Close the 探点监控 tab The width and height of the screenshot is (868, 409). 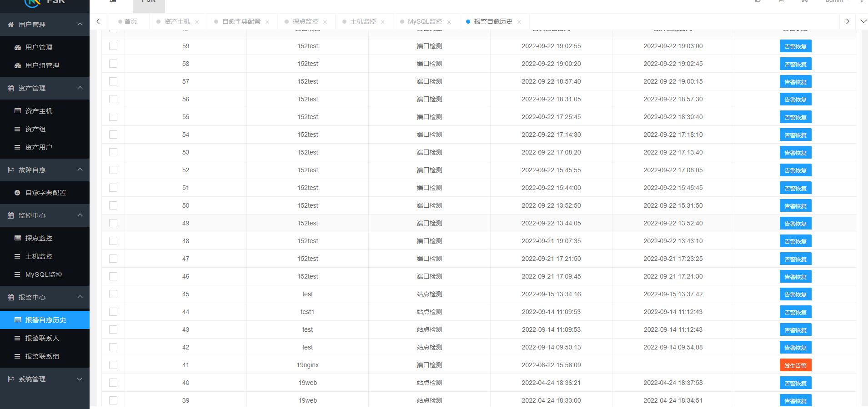point(325,22)
